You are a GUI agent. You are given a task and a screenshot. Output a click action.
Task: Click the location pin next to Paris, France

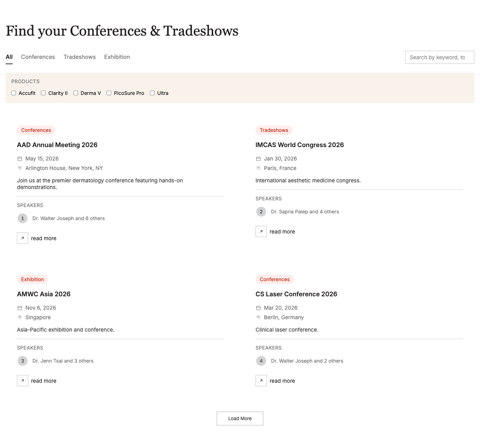point(258,168)
